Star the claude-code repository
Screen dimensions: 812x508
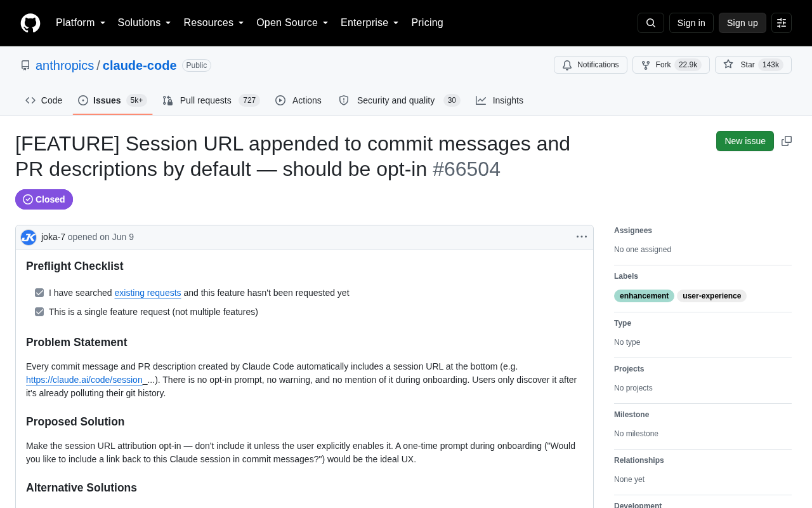(x=753, y=65)
